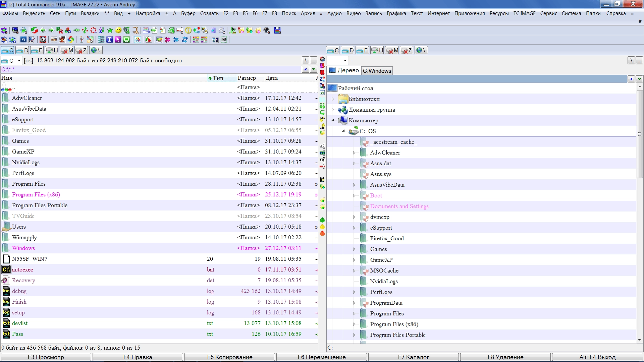
Task: Select the devlist txt file
Action: (159, 323)
